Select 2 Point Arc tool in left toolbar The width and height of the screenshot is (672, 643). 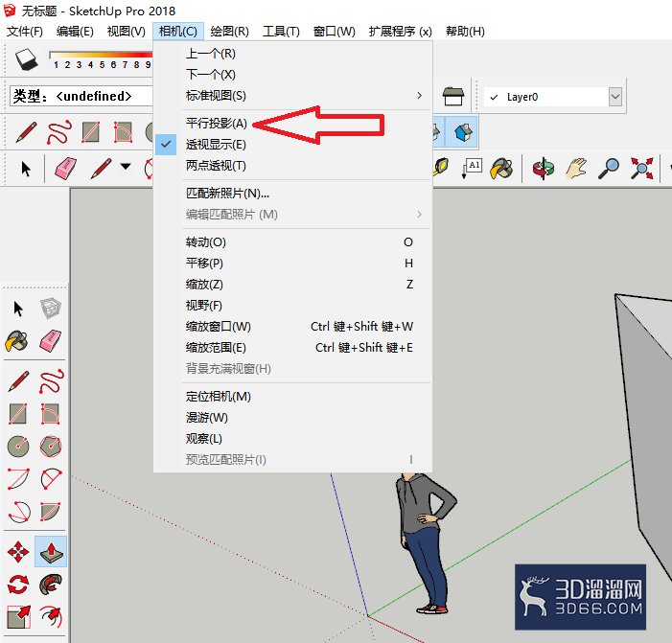coord(51,478)
